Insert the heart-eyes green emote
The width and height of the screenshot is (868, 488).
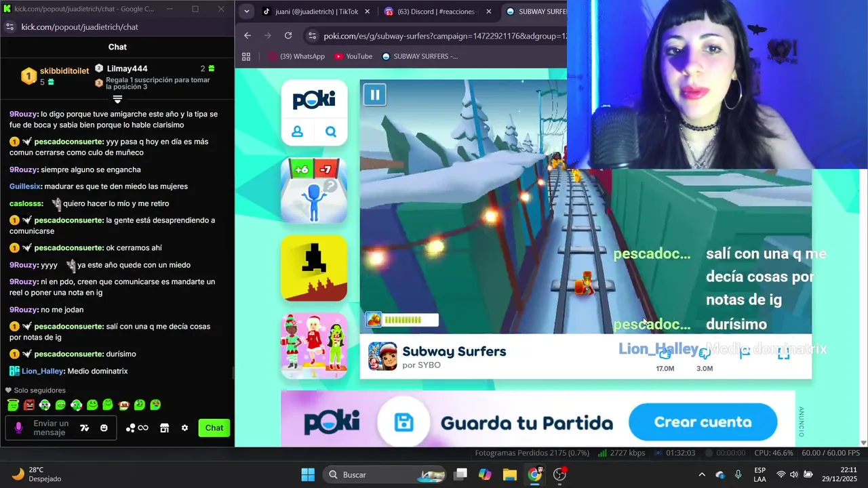coord(155,405)
